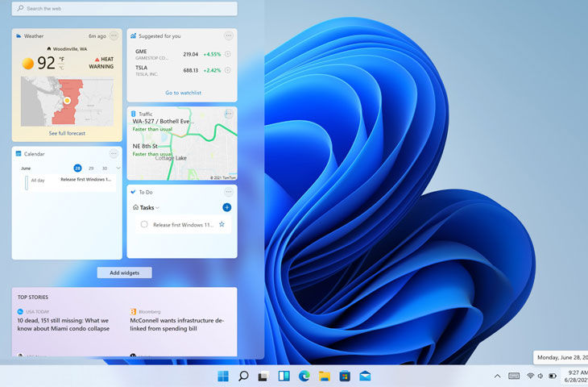
Task: Open the To Do widget options menu
Action: (x=229, y=192)
